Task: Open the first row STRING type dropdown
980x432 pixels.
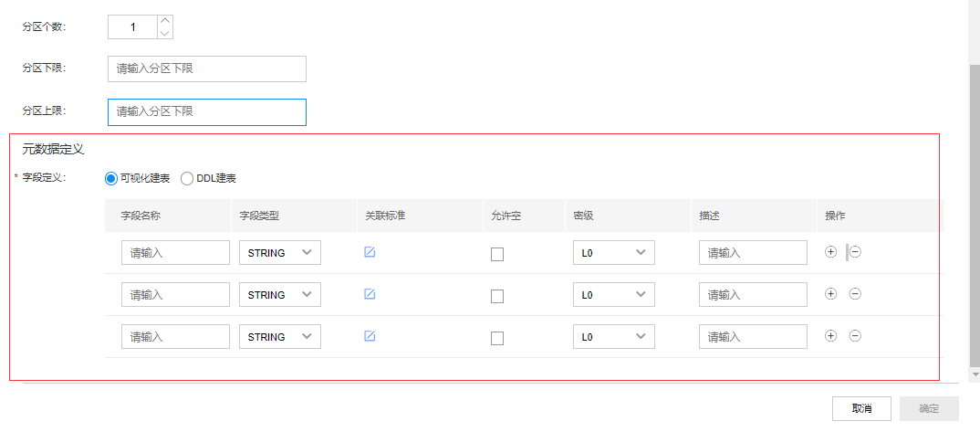Action: [x=280, y=253]
